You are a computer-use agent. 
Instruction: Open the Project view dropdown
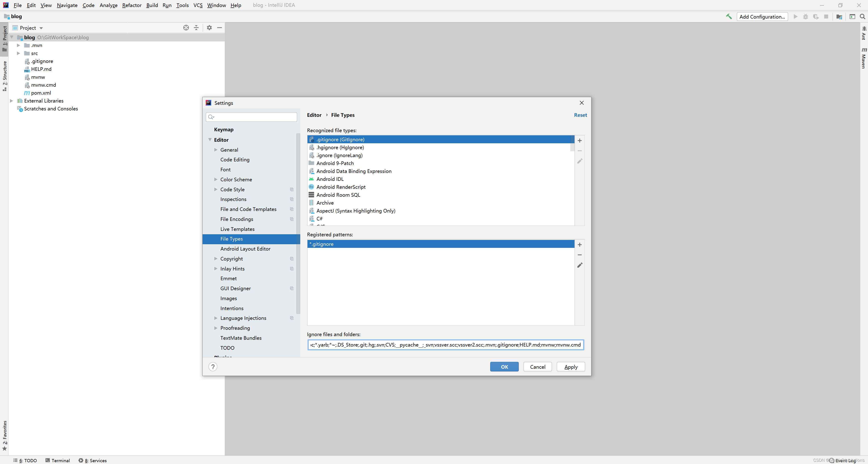click(41, 28)
